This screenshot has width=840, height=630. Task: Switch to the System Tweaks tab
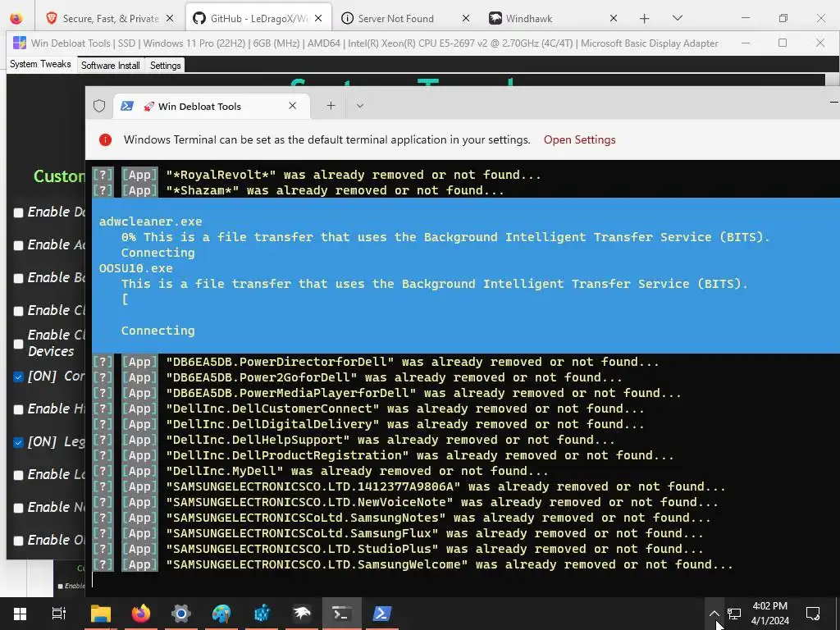pyautogui.click(x=40, y=64)
